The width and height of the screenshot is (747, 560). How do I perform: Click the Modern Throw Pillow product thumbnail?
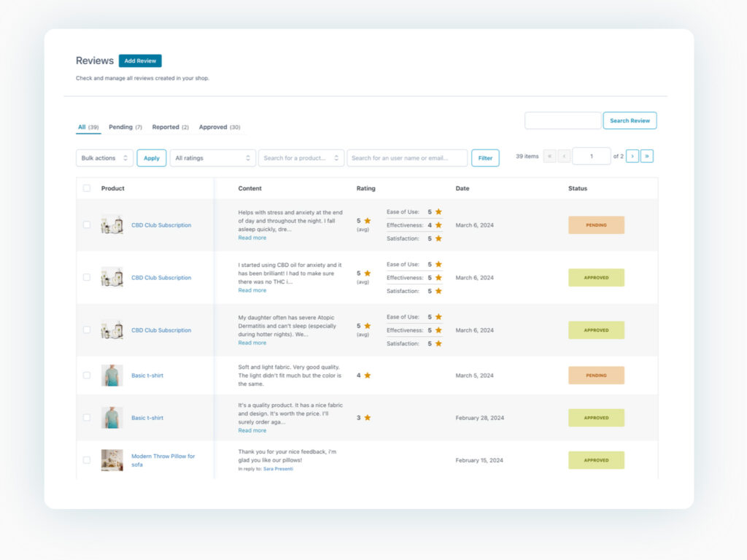pos(112,460)
